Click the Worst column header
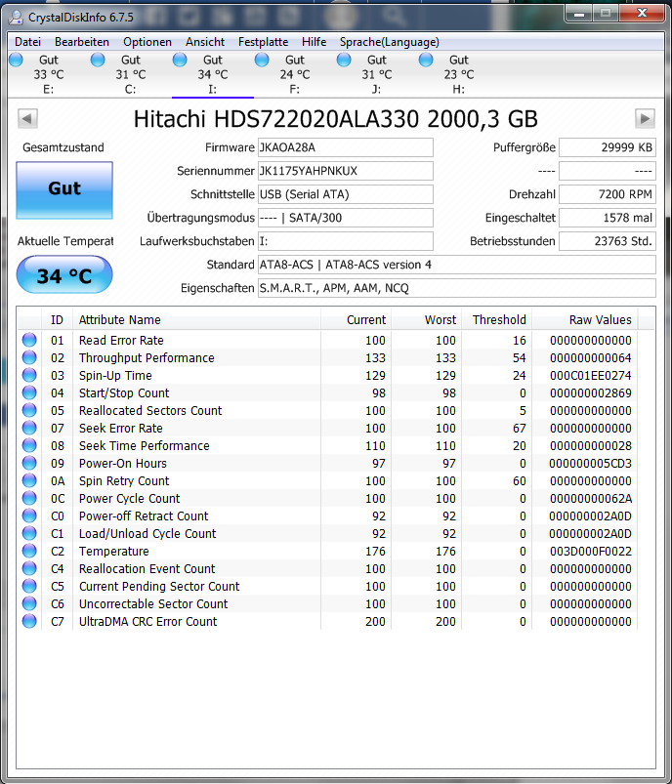Viewport: 672px width, 784px height. [x=426, y=319]
